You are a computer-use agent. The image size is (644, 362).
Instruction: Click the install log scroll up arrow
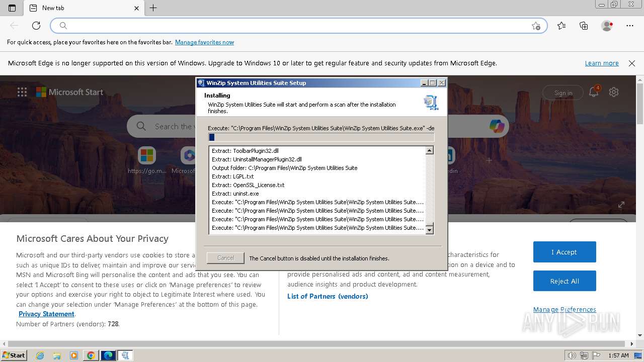pyautogui.click(x=430, y=150)
